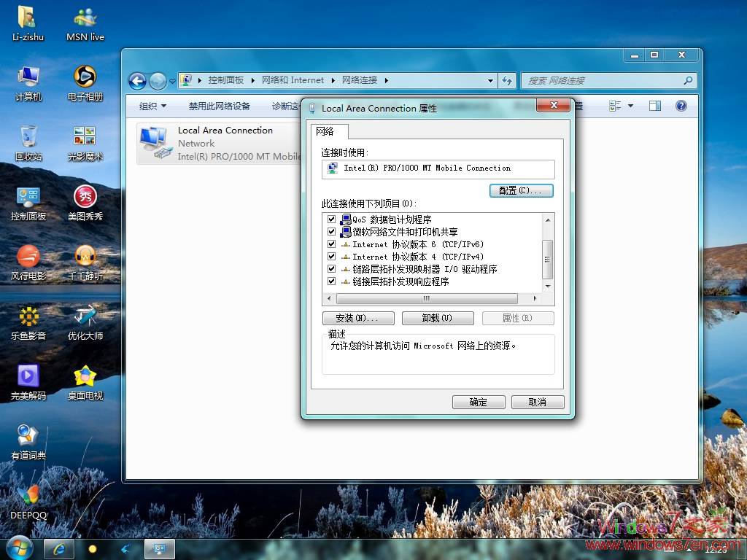Image resolution: width=747 pixels, height=560 pixels.
Task: Start 有道词典 from the desktop
Action: click(x=28, y=436)
